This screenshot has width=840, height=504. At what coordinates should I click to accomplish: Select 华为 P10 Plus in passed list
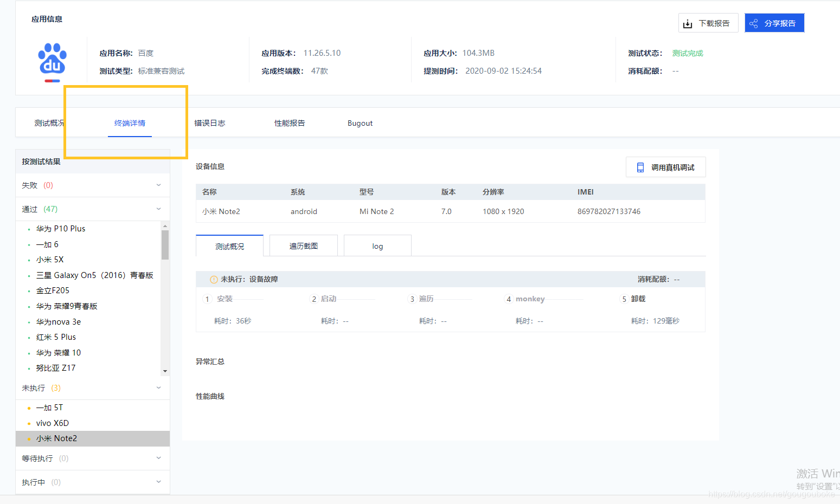coord(61,229)
